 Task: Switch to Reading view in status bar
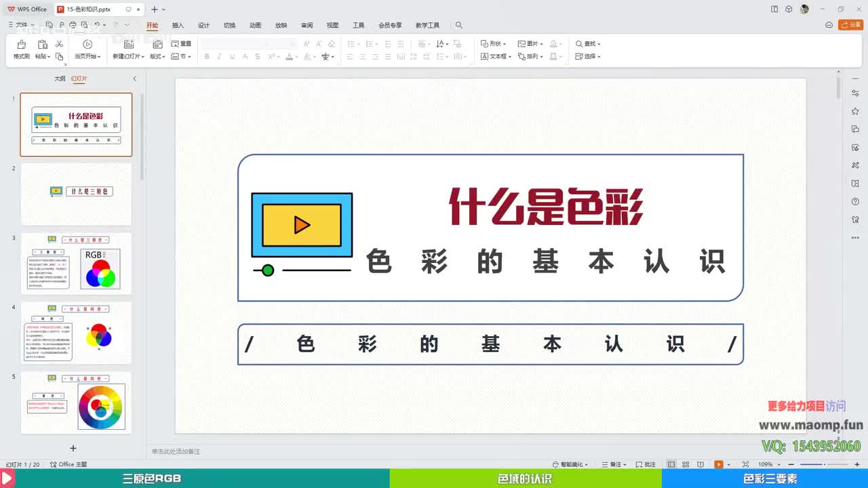pyautogui.click(x=699, y=464)
